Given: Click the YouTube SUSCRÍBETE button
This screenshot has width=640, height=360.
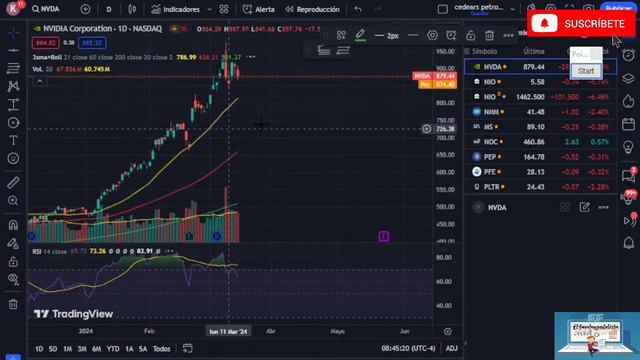Looking at the screenshot, I should [x=582, y=24].
